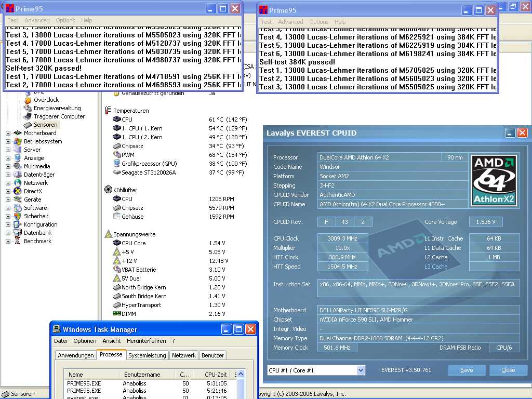Select the Sensoren icon in the tree
532x399 pixels.
pyautogui.click(x=28, y=125)
